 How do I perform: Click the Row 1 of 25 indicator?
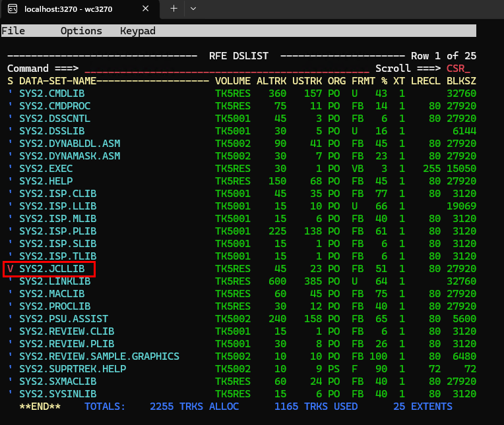pyautogui.click(x=443, y=56)
